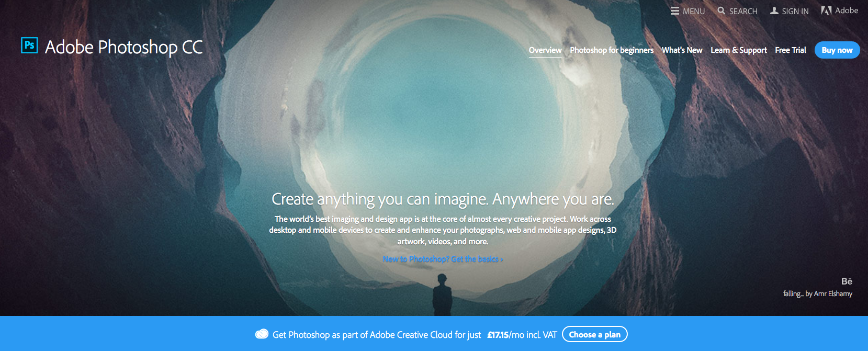Screen dimensions: 868x351
Task: Open the hamburger MENU icon
Action: click(x=675, y=11)
